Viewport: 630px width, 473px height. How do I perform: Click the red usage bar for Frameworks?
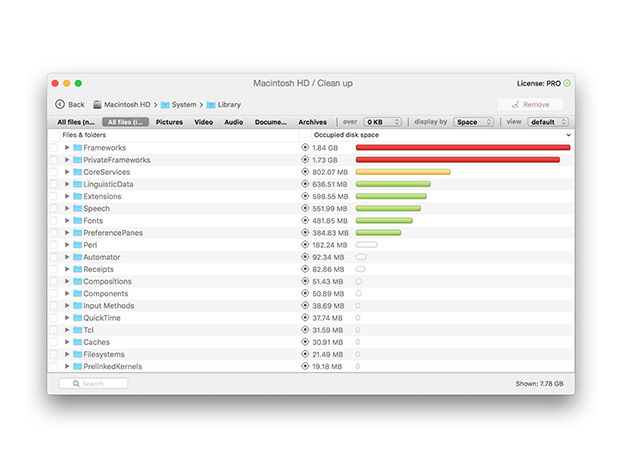click(463, 147)
